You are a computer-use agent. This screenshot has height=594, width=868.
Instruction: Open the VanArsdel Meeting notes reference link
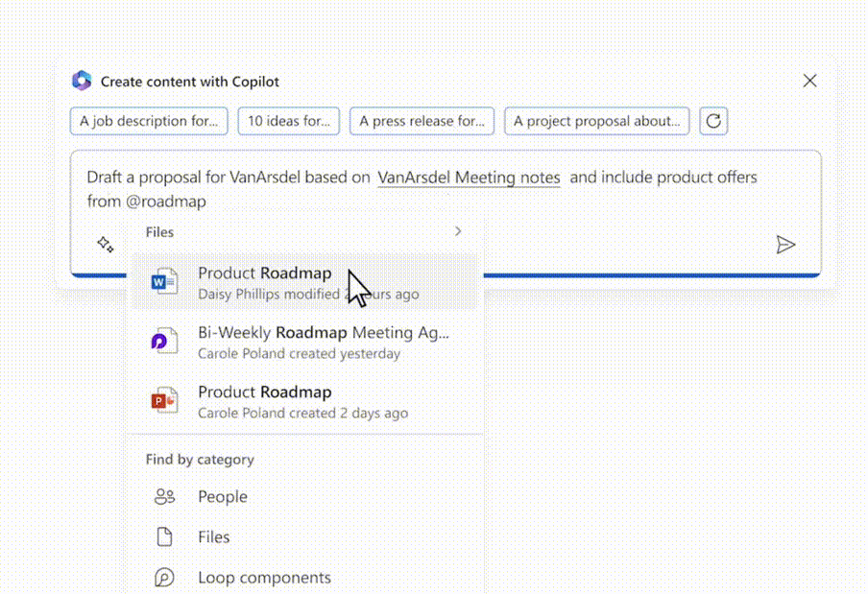(x=469, y=178)
